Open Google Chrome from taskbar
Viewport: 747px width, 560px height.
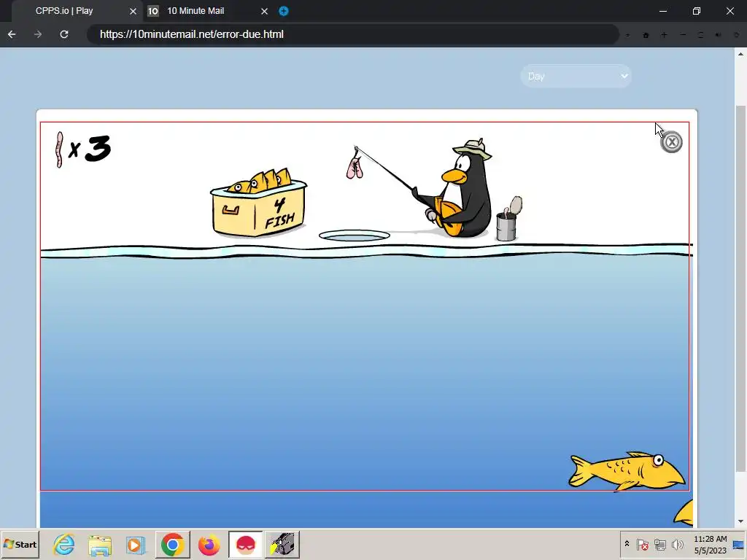pos(172,544)
